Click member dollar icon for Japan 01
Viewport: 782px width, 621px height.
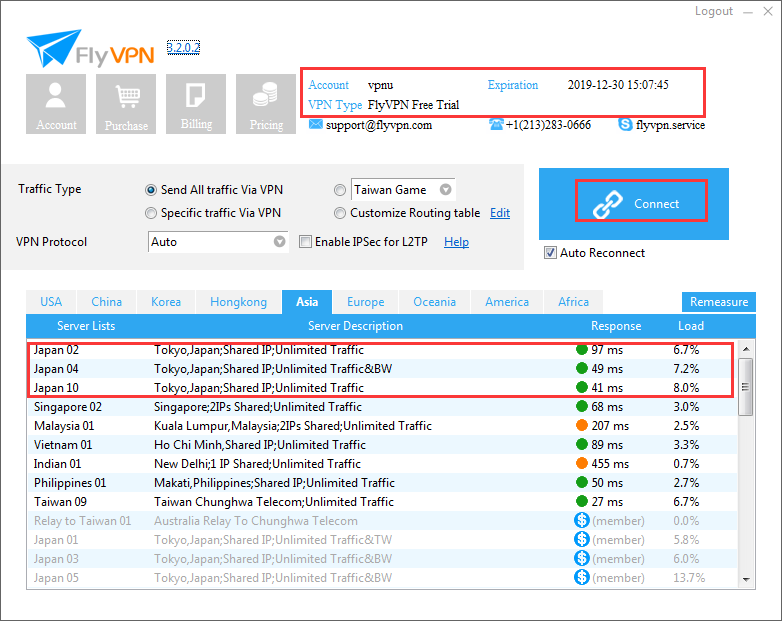582,539
